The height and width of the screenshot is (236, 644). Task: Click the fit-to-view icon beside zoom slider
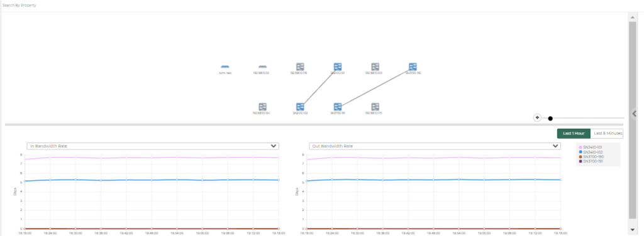click(x=537, y=118)
